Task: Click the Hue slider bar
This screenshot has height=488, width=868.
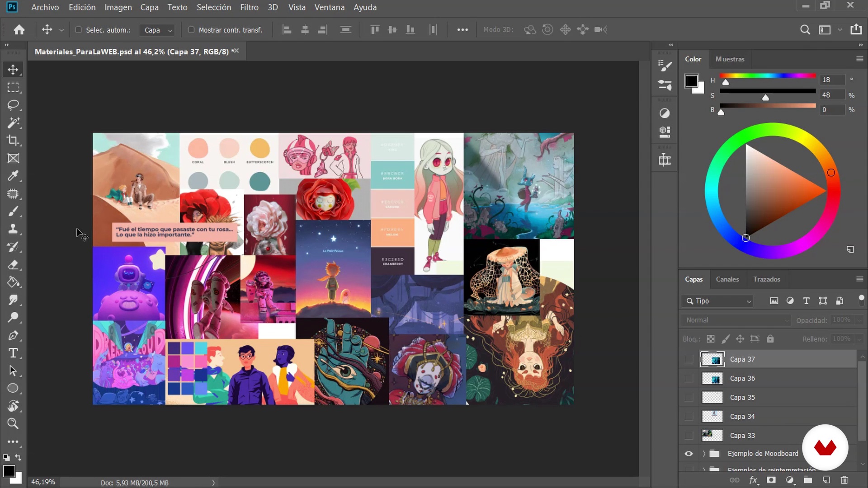Action: (767, 75)
